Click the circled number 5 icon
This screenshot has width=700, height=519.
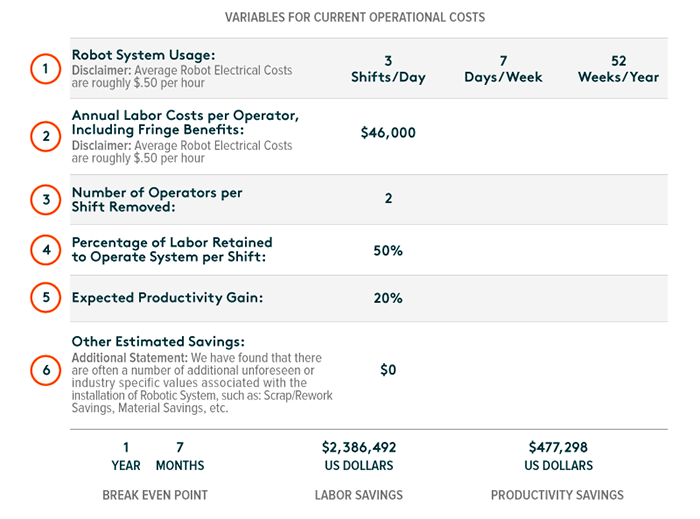pyautogui.click(x=44, y=298)
